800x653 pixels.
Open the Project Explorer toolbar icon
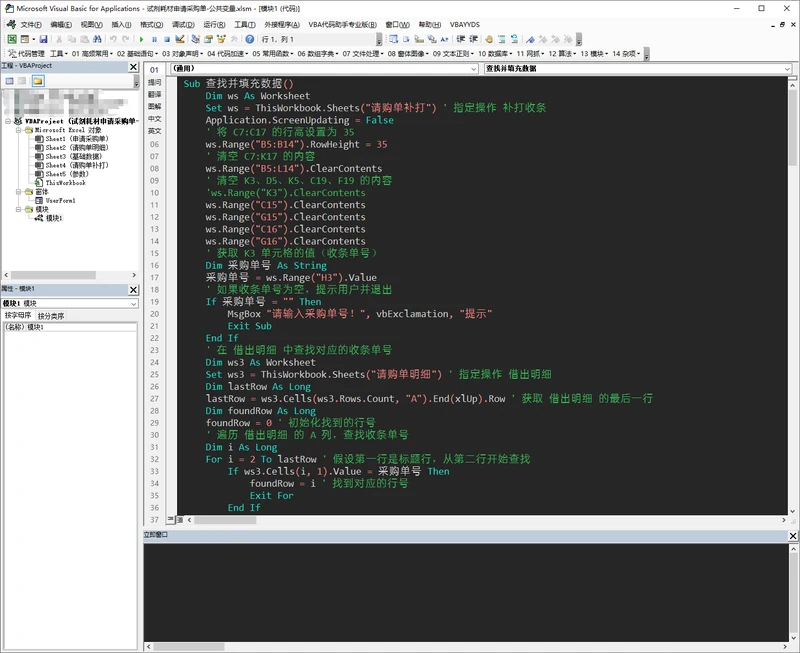(x=195, y=39)
